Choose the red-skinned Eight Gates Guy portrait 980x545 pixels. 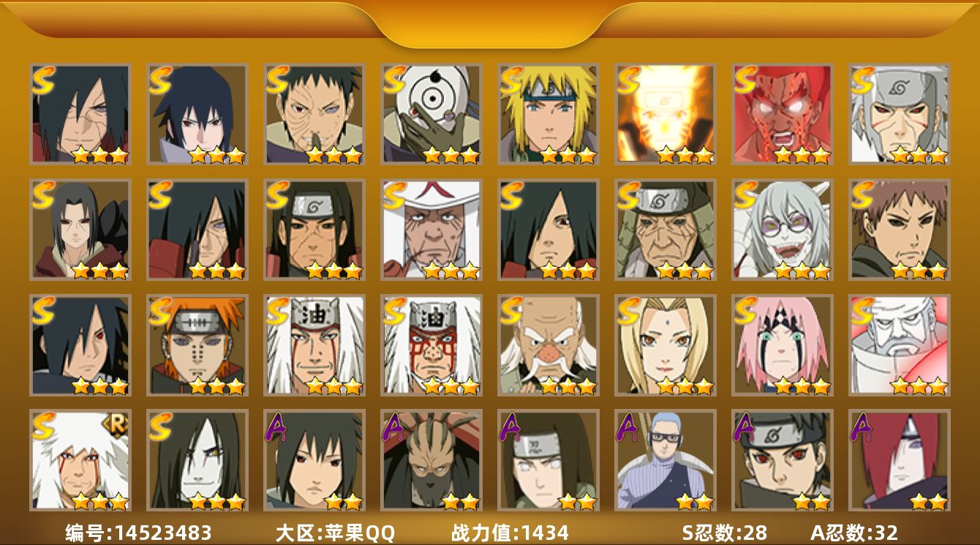pos(783,114)
